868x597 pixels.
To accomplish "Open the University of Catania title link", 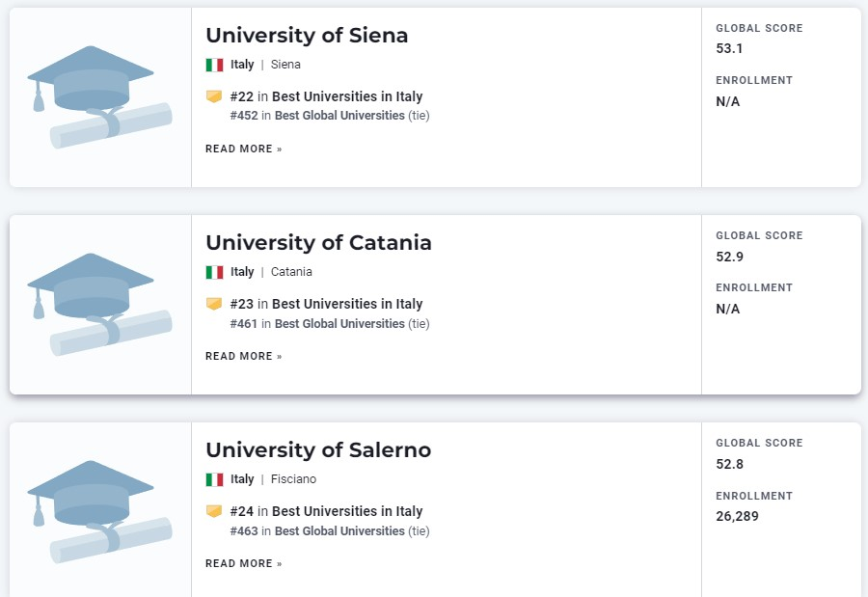I will tap(318, 243).
